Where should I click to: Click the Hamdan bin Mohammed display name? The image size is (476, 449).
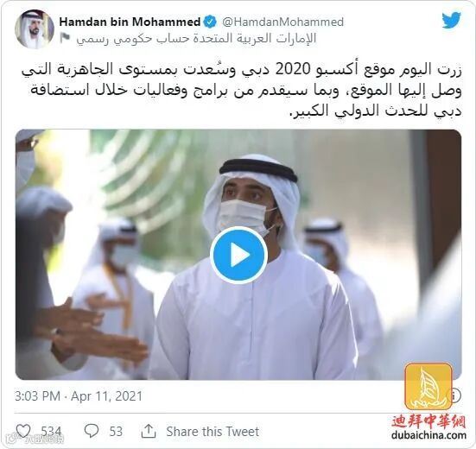pos(130,22)
